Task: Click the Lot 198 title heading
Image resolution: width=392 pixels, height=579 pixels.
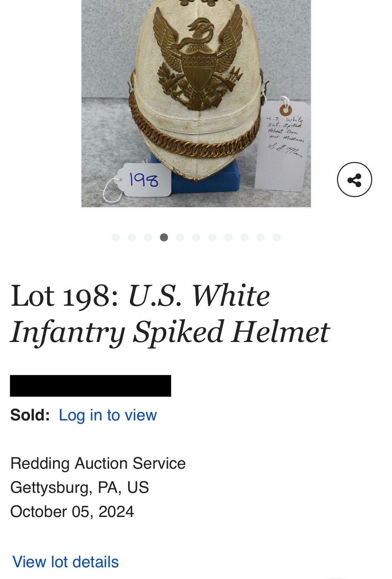Action: click(x=170, y=313)
